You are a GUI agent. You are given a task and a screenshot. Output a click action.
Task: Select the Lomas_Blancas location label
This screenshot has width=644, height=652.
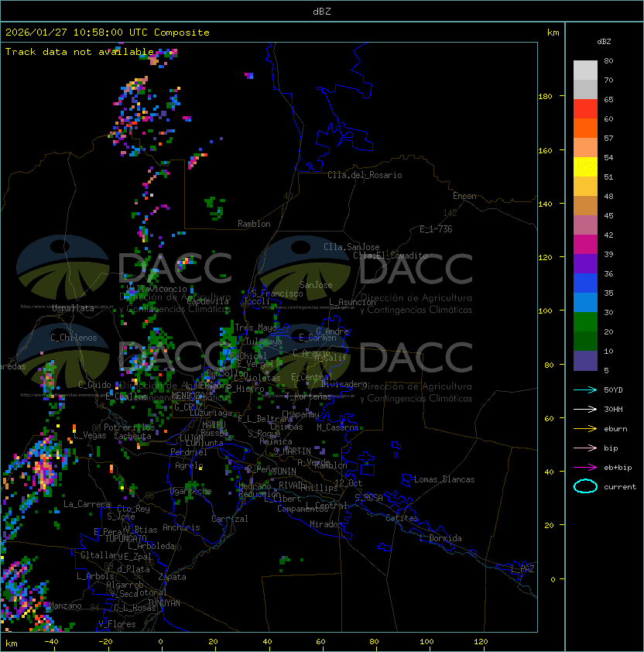point(444,479)
